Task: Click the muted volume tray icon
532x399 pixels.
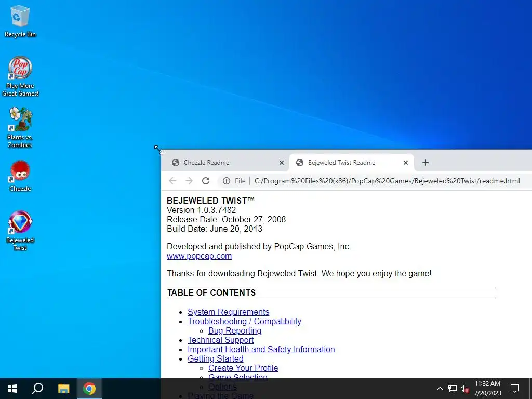Action: coord(465,389)
